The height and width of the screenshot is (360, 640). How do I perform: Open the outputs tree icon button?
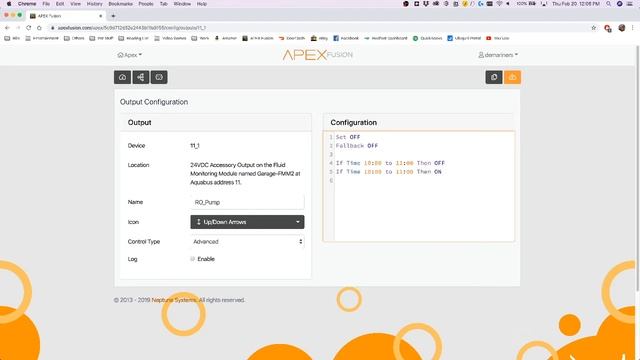pyautogui.click(x=141, y=77)
